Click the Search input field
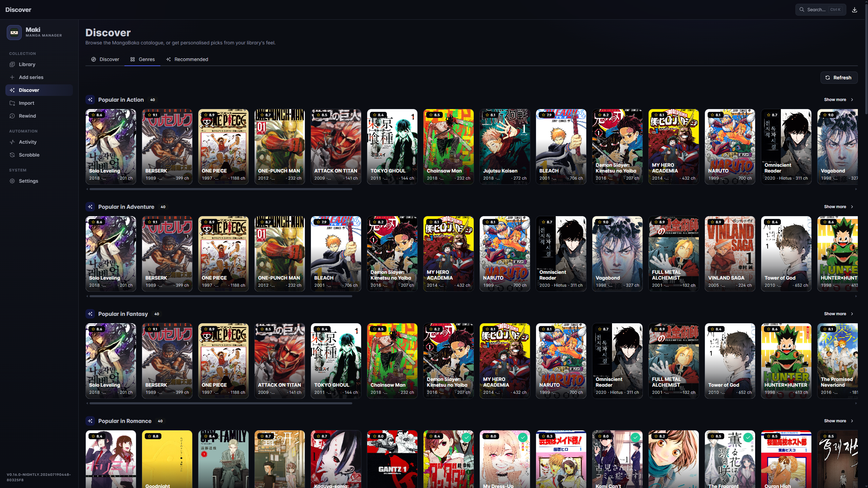 coord(821,9)
